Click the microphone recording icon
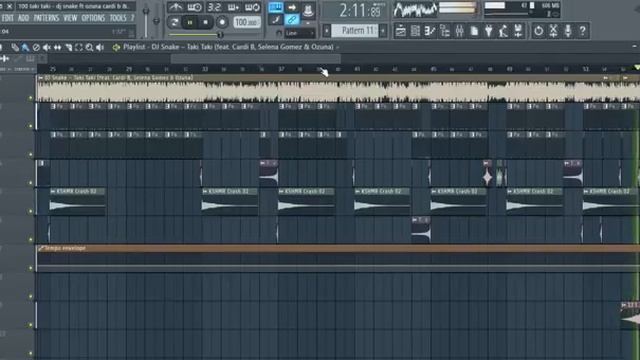 click(568, 31)
